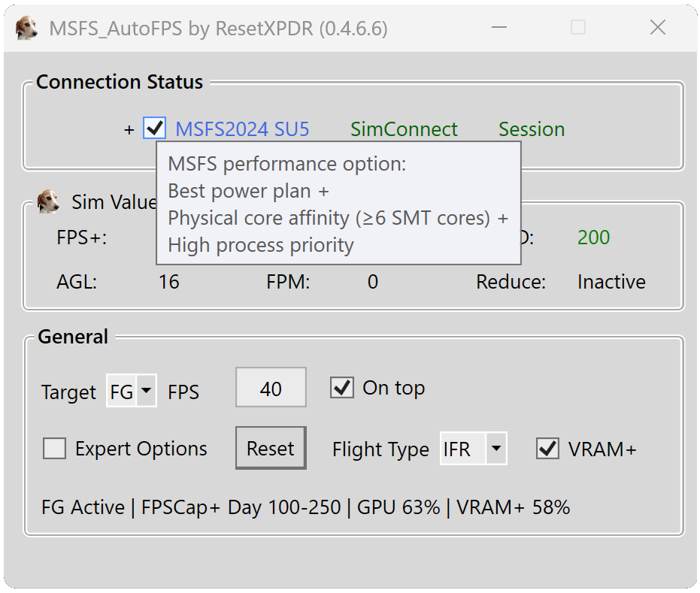700x593 pixels.
Task: Click the Expert Options label text
Action: click(141, 449)
